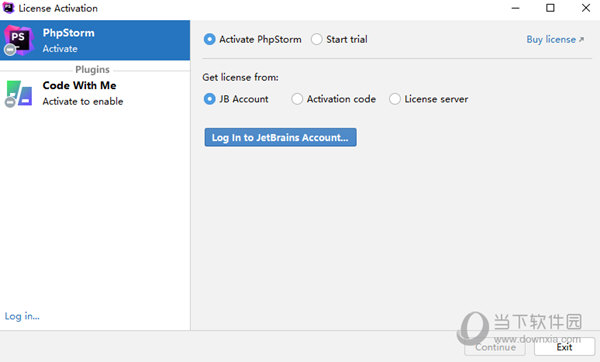Minimize the License Activation window
600x362 pixels.
tap(516, 8)
